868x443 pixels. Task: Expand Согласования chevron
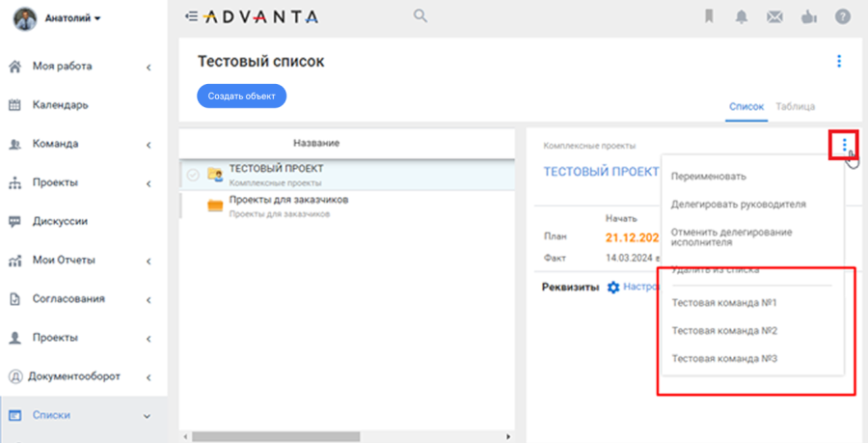pos(149,300)
